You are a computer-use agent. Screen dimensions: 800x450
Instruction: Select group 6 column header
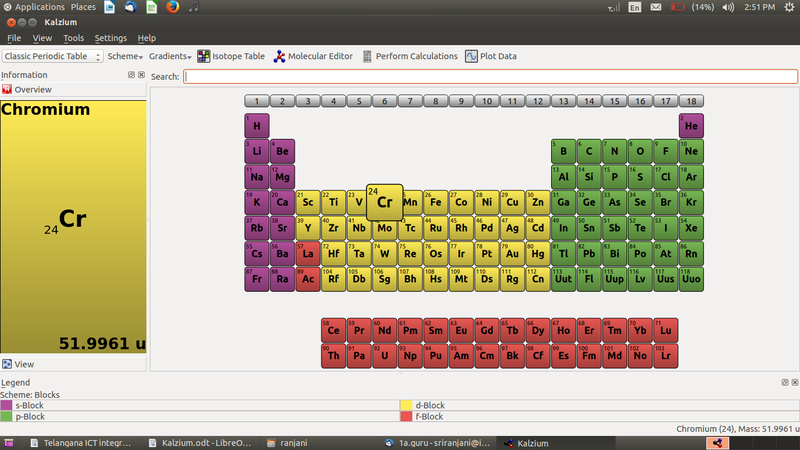[385, 101]
